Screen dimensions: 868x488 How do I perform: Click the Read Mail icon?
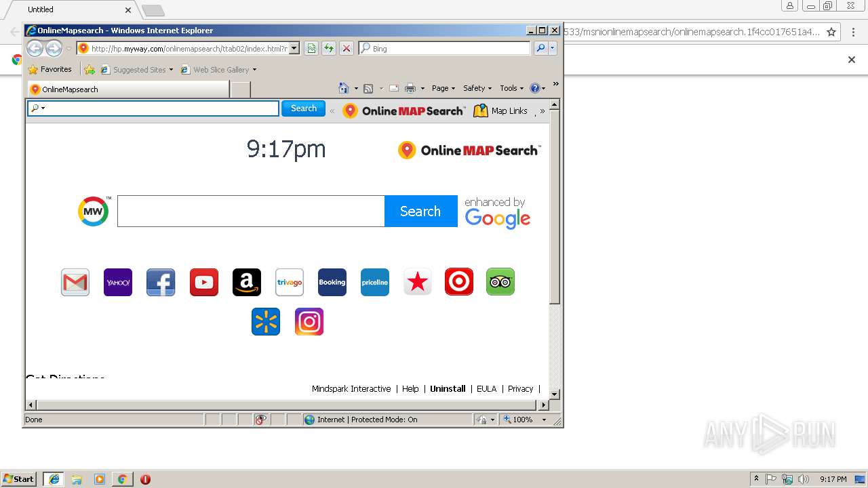tap(394, 88)
